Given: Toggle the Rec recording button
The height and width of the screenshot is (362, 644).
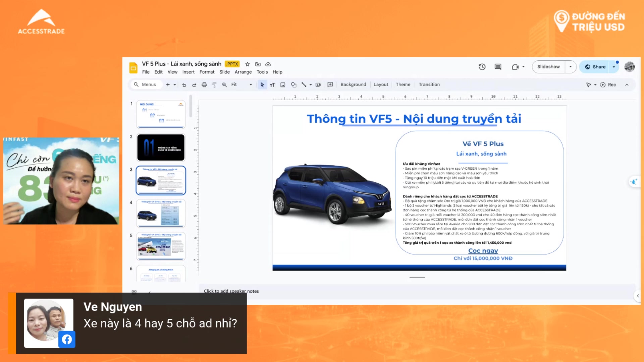Looking at the screenshot, I should point(608,85).
